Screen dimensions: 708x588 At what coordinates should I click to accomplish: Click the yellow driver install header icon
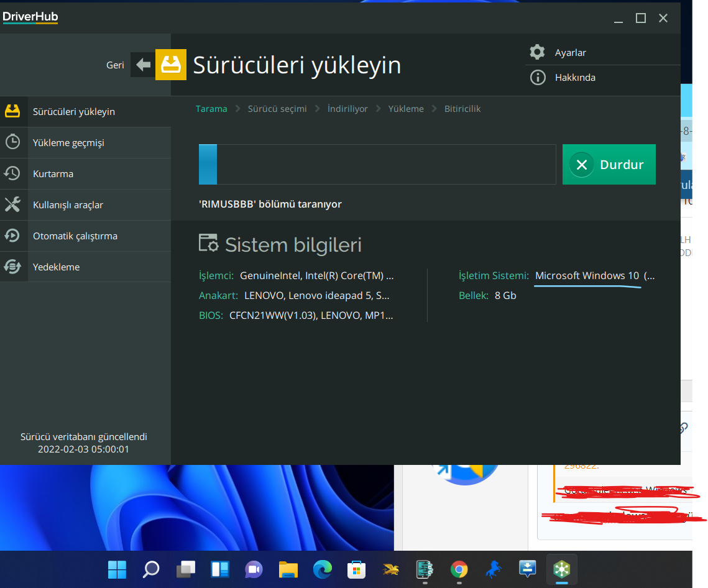click(x=171, y=65)
